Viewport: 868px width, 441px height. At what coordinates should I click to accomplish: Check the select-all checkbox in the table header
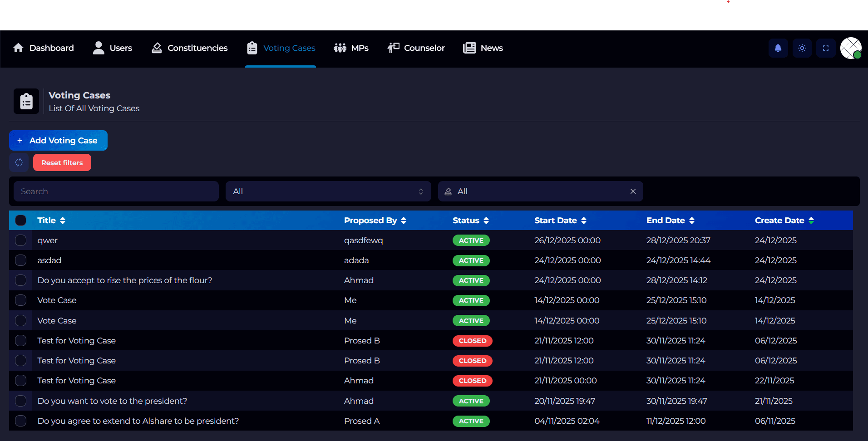click(21, 220)
